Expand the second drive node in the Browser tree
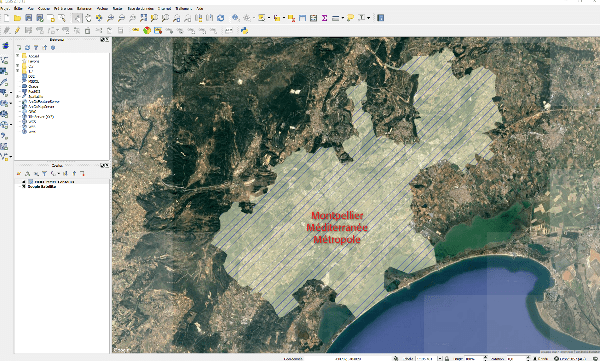The width and height of the screenshot is (600, 361). [x=18, y=71]
